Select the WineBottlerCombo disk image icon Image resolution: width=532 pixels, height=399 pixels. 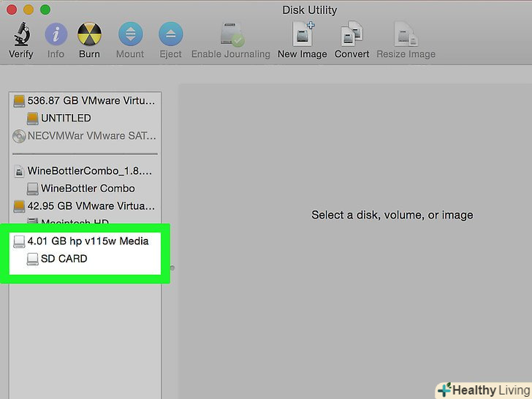[x=19, y=171]
